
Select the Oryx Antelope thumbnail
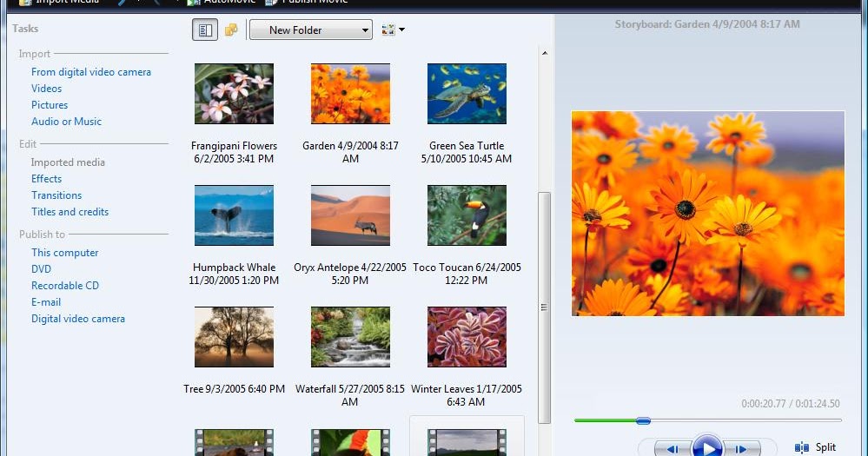tap(350, 215)
